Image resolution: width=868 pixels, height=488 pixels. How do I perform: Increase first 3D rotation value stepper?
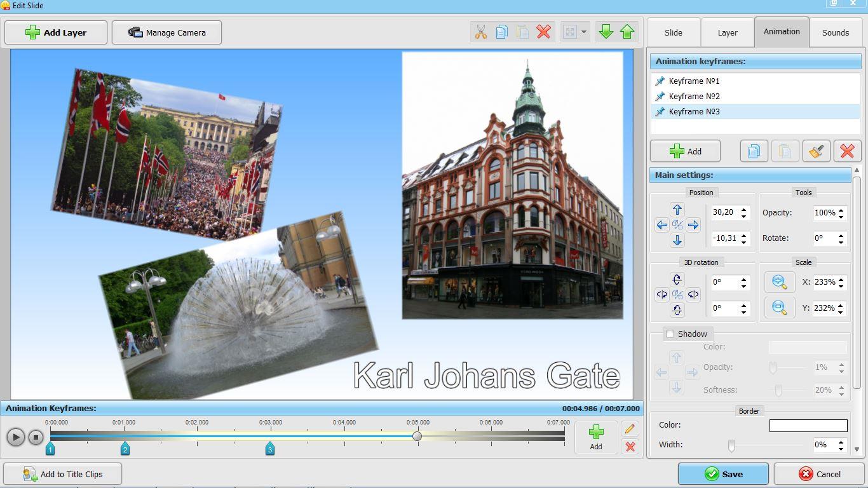coord(744,279)
